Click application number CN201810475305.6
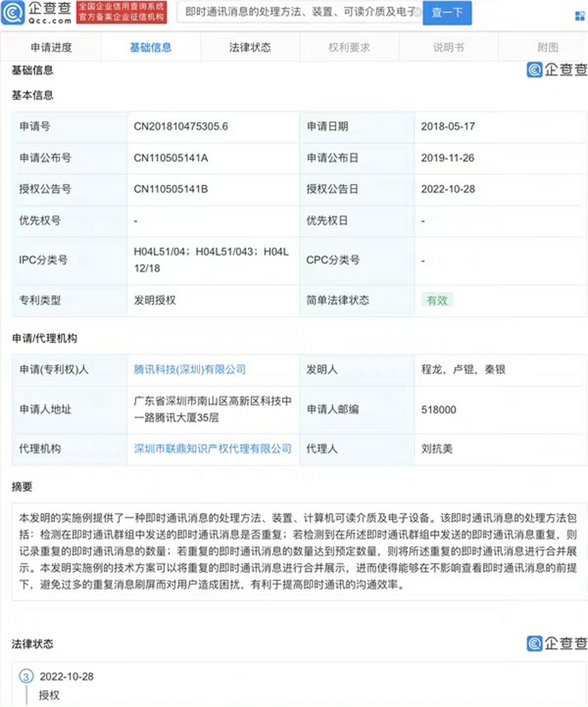 click(x=181, y=126)
